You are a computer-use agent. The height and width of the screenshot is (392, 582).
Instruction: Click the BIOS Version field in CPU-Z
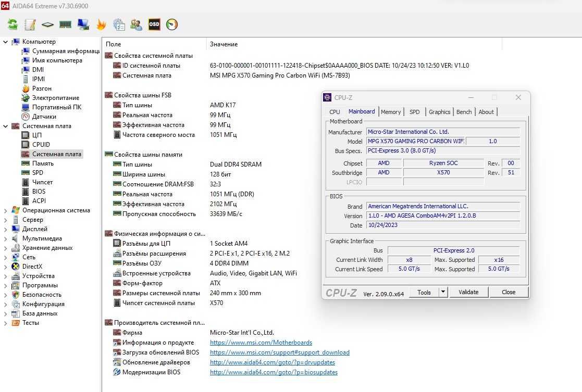point(443,216)
